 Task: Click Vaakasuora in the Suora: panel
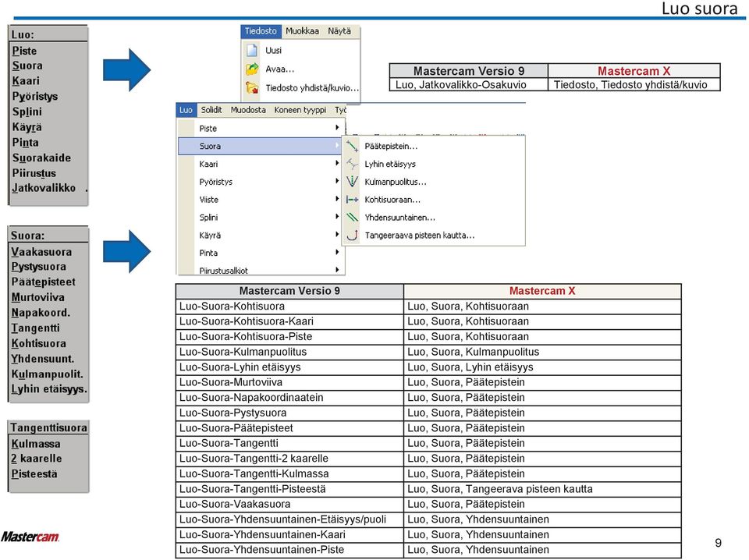[x=41, y=252]
